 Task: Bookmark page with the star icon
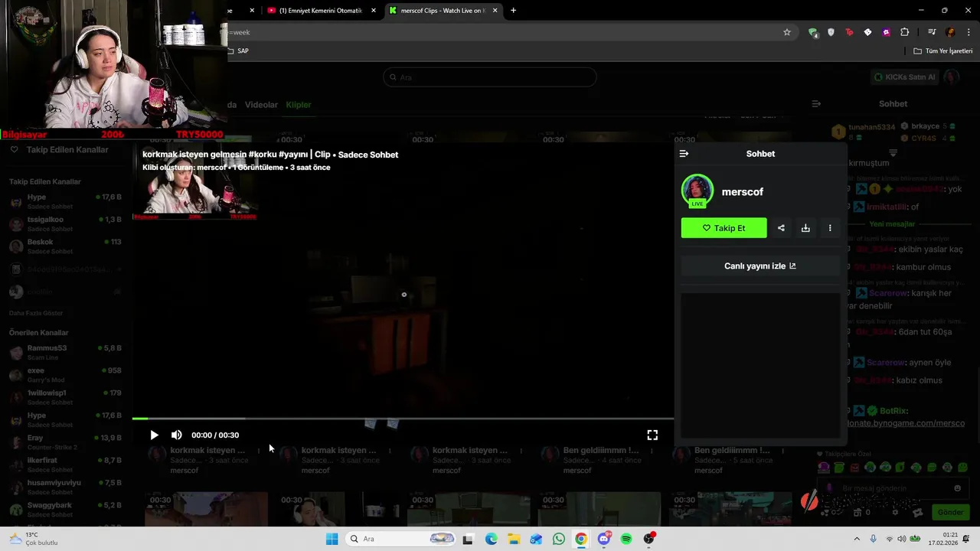(x=786, y=32)
